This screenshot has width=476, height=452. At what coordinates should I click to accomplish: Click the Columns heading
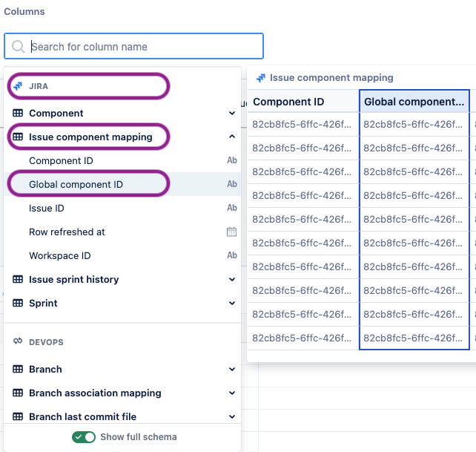[24, 12]
